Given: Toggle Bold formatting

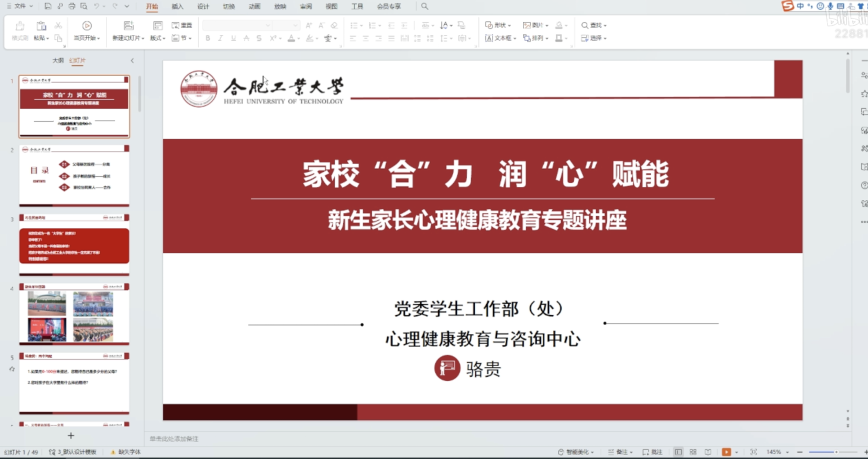Looking at the screenshot, I should click(x=208, y=38).
